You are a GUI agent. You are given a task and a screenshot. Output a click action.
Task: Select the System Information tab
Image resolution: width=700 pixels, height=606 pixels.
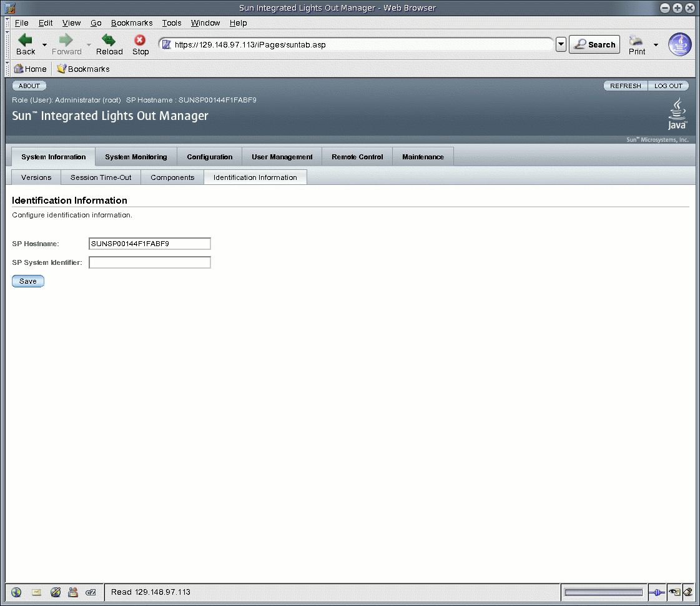click(x=53, y=157)
